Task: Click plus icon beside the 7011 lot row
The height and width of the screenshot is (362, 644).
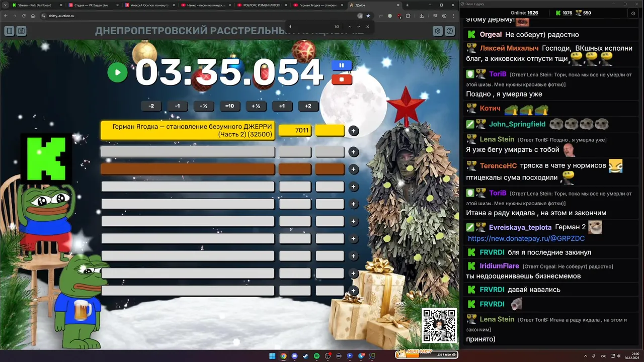Action: pos(354,131)
